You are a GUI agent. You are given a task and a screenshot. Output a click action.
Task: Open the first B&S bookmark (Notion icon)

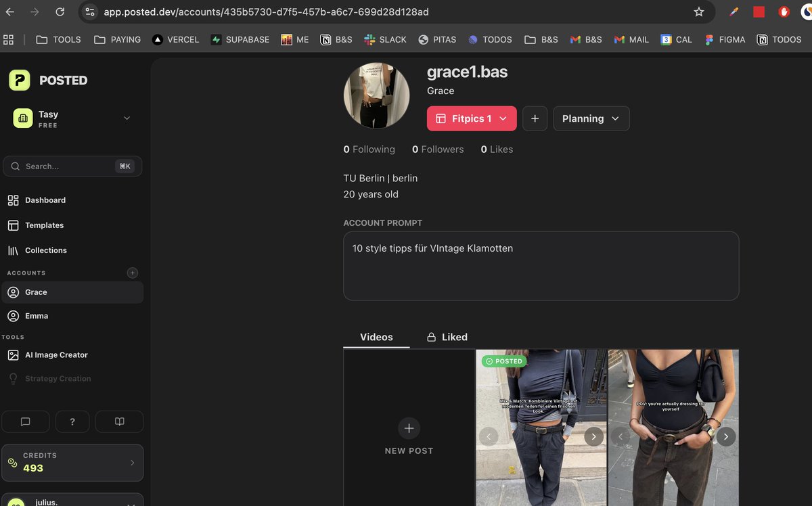click(x=336, y=40)
